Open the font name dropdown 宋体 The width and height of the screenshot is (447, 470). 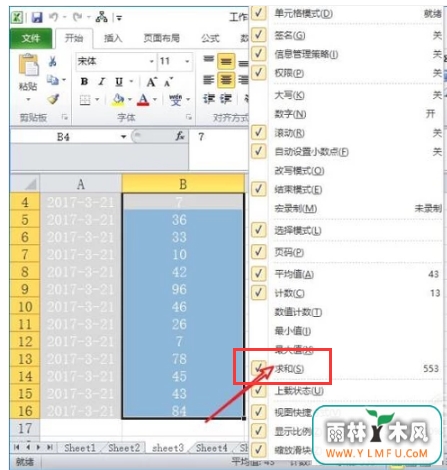152,61
